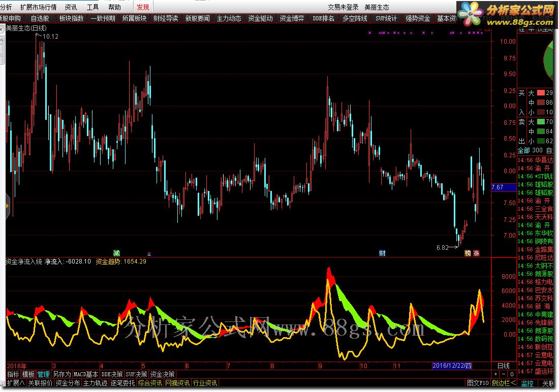Open the 综合资讯 tab

(150, 383)
